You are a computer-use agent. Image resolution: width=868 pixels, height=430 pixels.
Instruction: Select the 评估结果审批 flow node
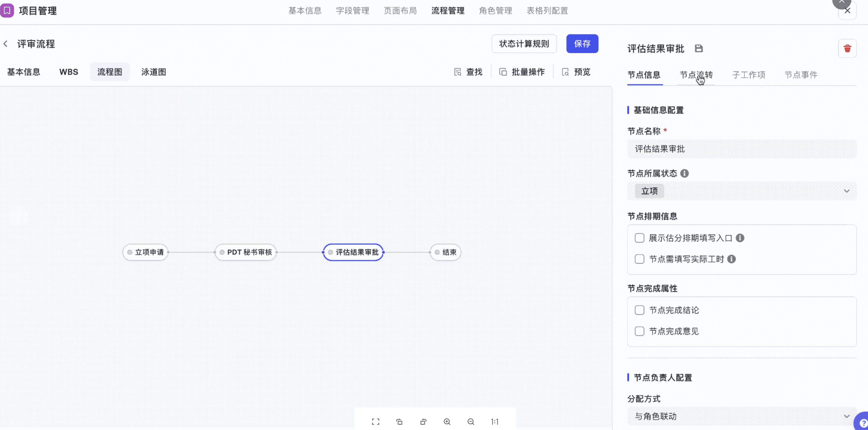tap(353, 252)
